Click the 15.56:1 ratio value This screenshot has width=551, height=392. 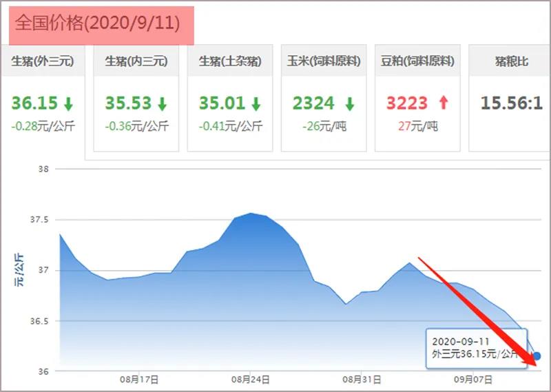512,103
